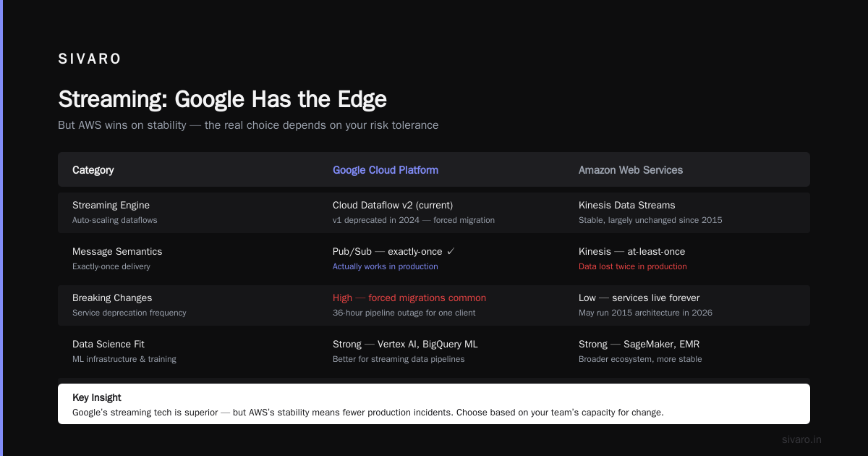Click 'May run 2015 architecture in 2026' note
868x456 pixels.
(645, 313)
